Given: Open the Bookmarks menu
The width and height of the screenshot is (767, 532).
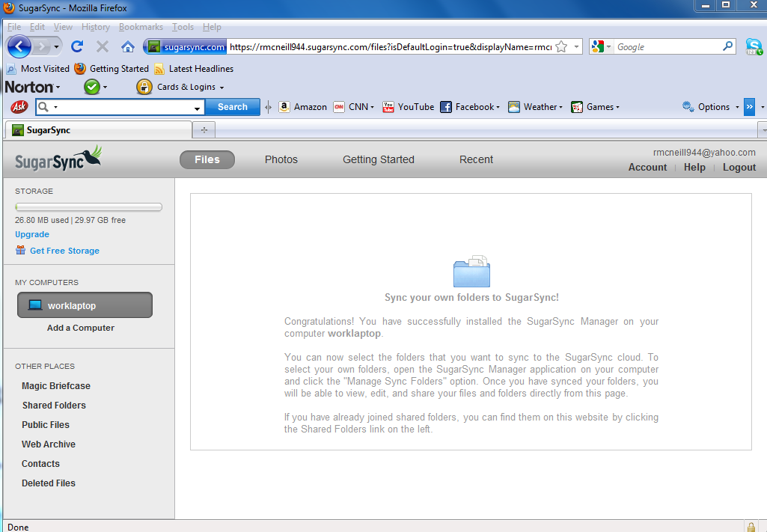Looking at the screenshot, I should tap(141, 27).
